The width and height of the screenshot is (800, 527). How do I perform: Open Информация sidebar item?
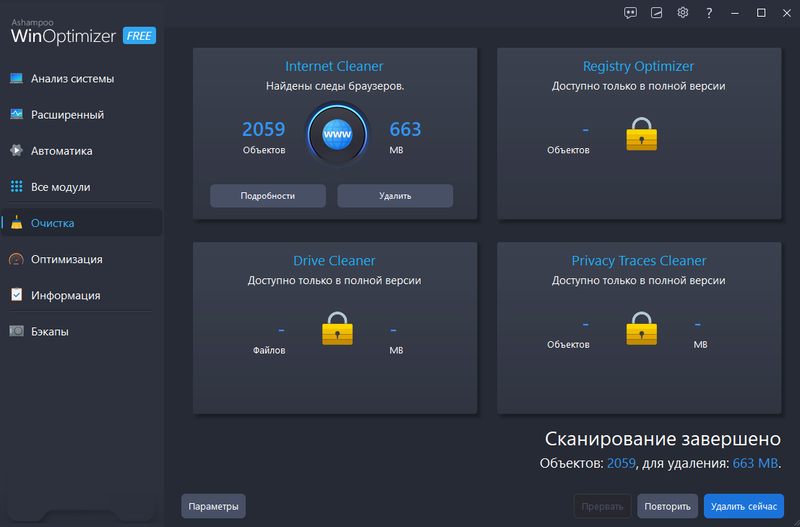82,295
